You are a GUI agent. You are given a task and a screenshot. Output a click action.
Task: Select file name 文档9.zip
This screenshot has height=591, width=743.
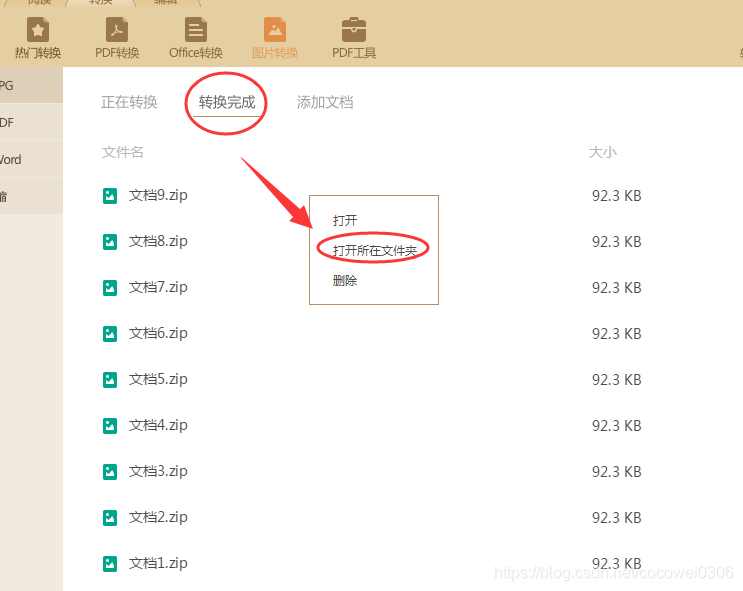point(158,195)
